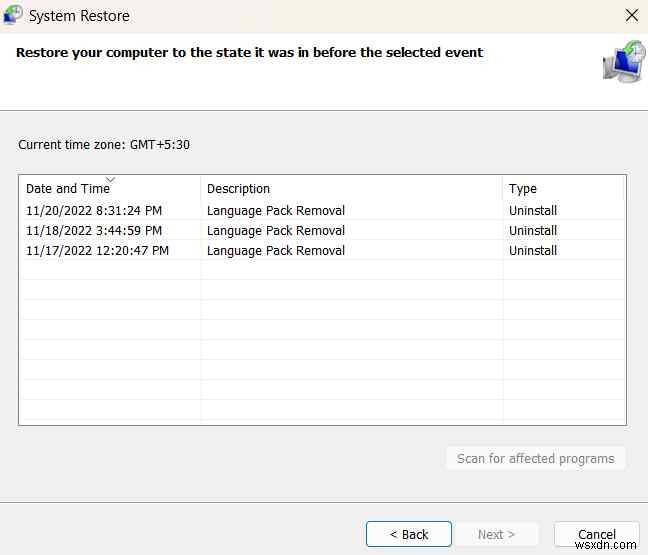
Task: Sort by Date and Time column header
Action: (x=68, y=188)
